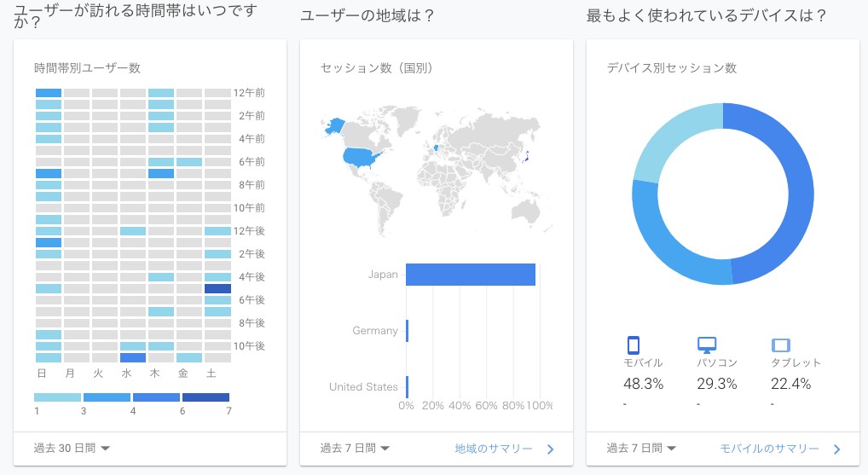Click highlighted Japan on the world map

pos(525,156)
